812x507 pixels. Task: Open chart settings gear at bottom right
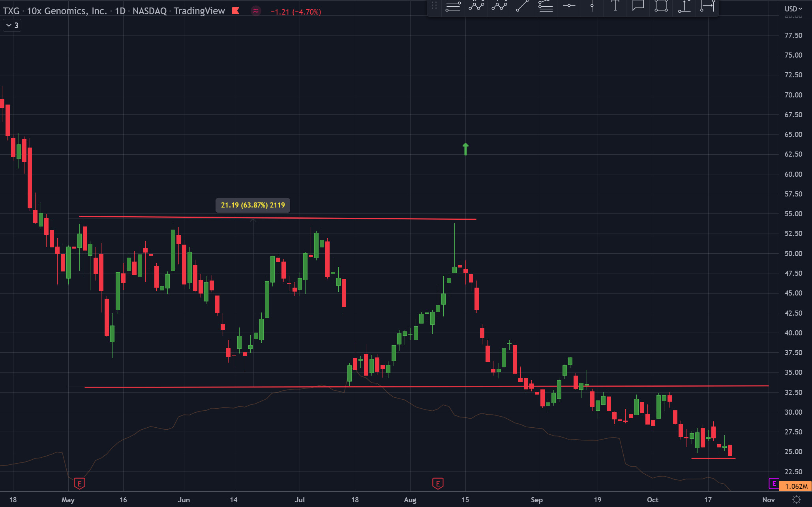point(797,500)
